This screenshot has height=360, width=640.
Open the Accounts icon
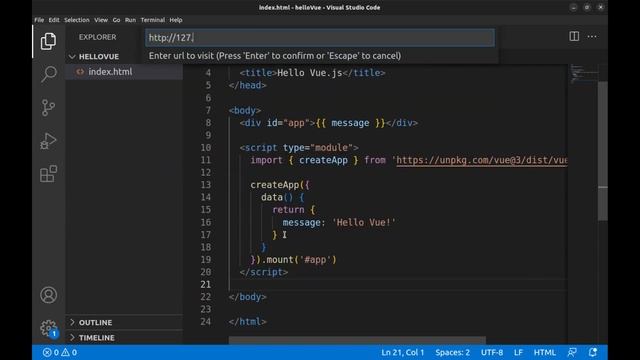tap(48, 295)
